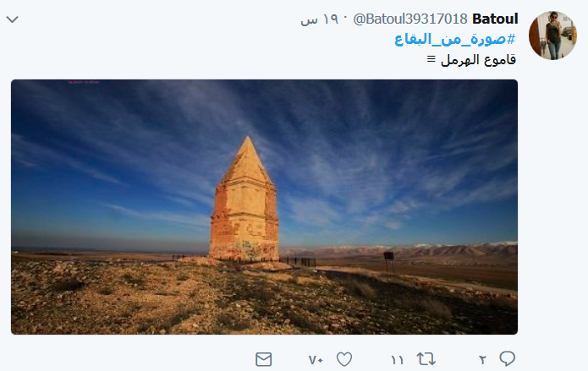The height and width of the screenshot is (371, 588).
Task: Expand the tweet options chevron
Action: [13, 19]
